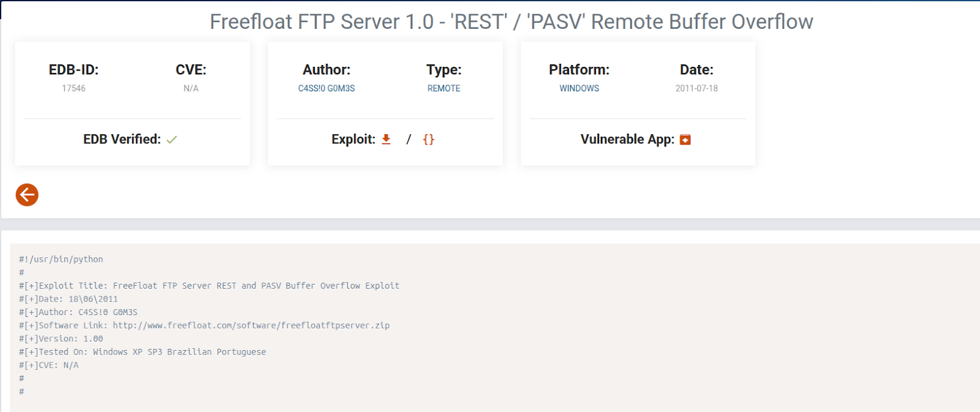980x412 pixels.
Task: Click the Author: heading label
Action: coord(326,70)
